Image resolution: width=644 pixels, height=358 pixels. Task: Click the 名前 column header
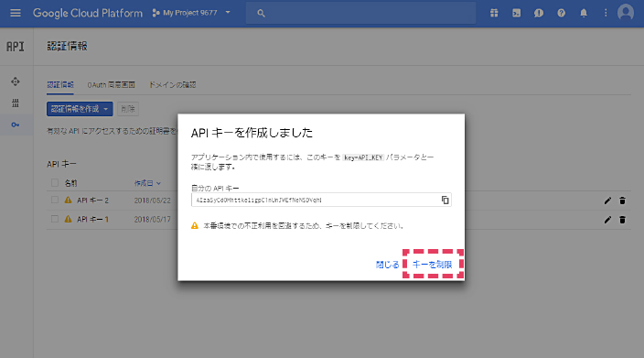point(70,183)
